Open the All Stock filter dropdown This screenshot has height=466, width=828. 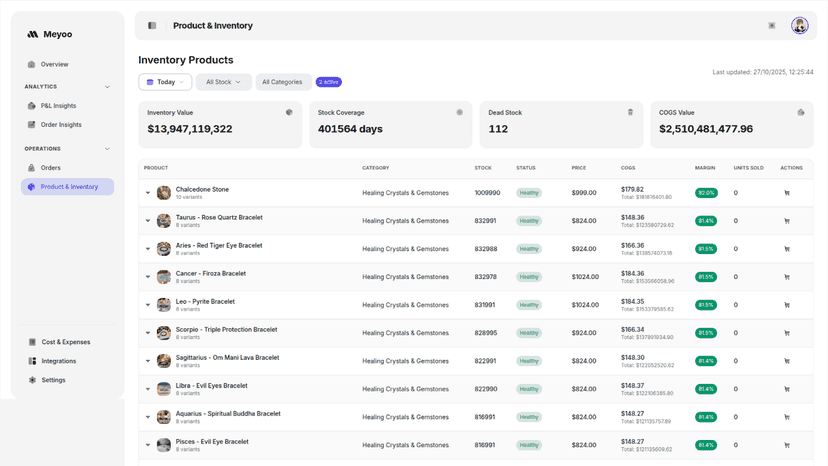(x=223, y=82)
